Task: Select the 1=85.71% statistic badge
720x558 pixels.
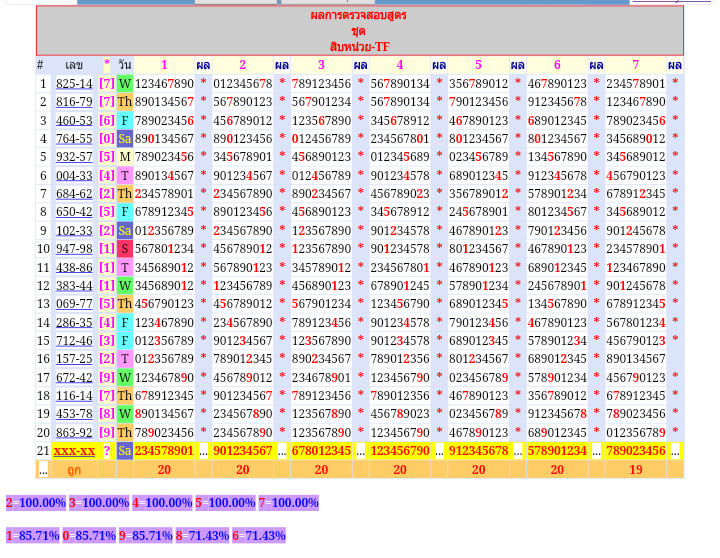Action: click(x=33, y=535)
